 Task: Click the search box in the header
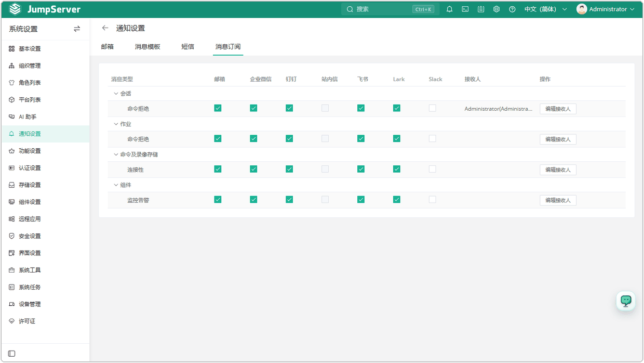tap(391, 9)
